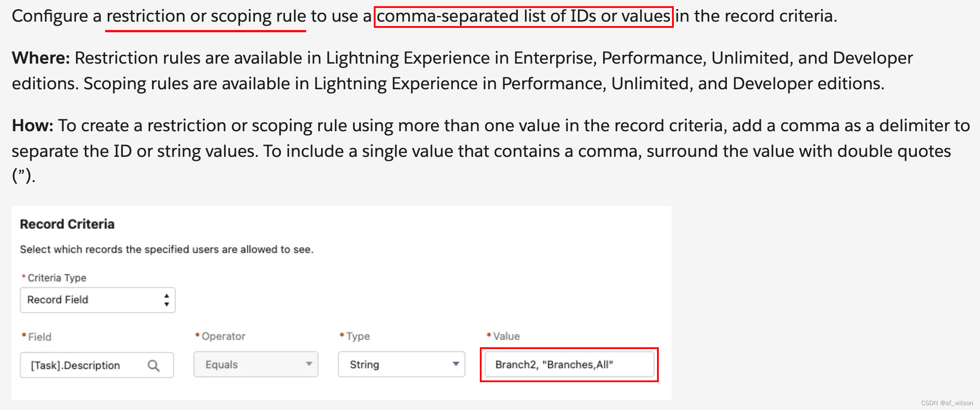Click the Criteria Type stepper arrows
980x410 pixels.
pyautogui.click(x=167, y=300)
